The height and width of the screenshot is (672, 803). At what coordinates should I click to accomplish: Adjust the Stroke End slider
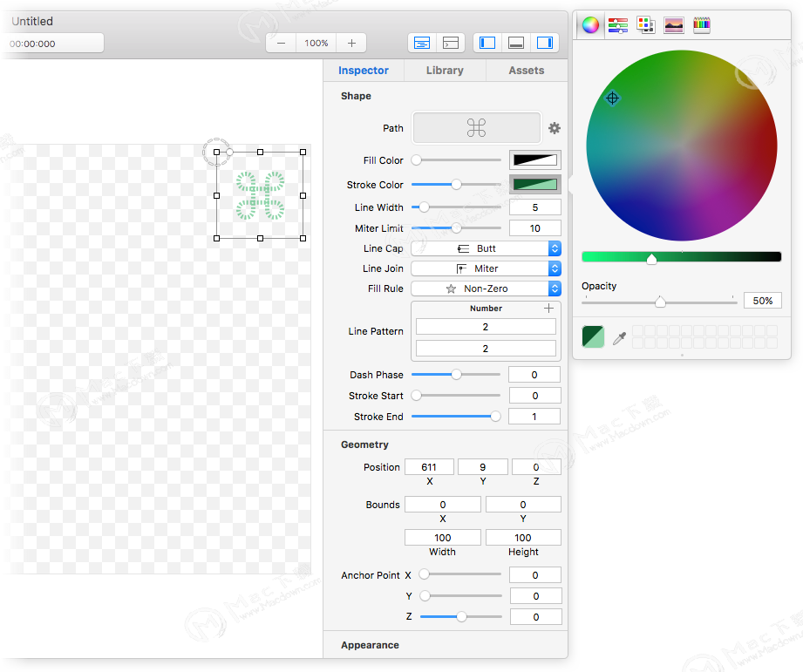(456, 416)
